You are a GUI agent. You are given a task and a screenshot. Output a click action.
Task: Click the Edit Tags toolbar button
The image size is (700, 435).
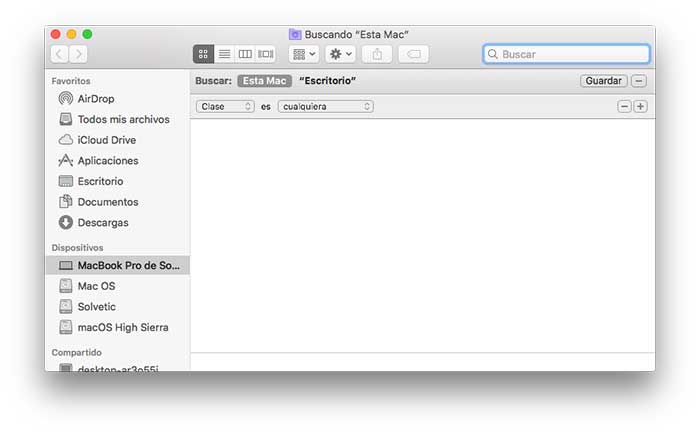(x=413, y=54)
